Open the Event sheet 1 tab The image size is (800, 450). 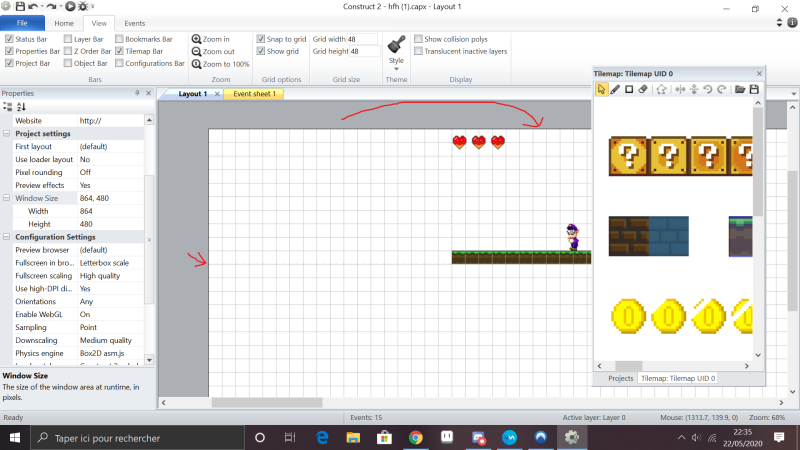[254, 94]
